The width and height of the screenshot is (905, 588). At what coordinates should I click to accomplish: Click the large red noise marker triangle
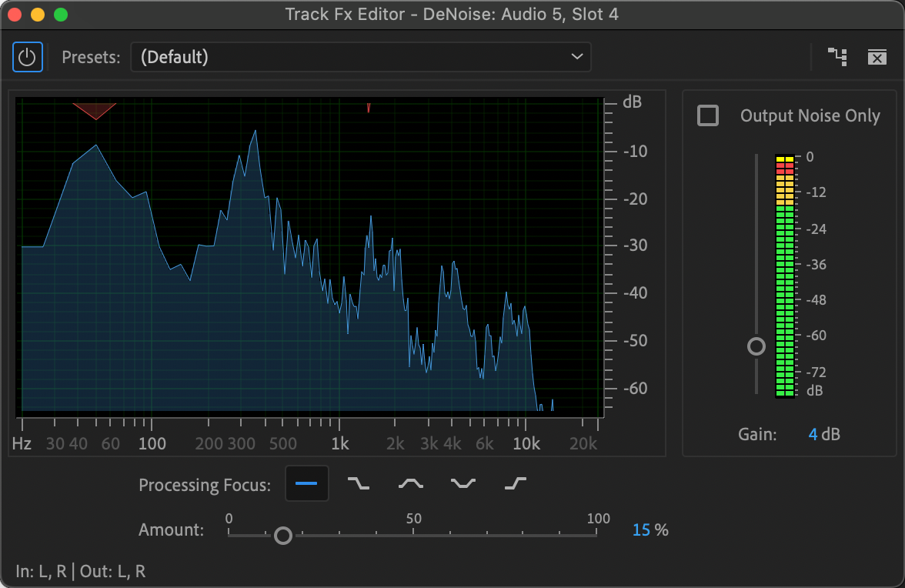click(x=95, y=111)
